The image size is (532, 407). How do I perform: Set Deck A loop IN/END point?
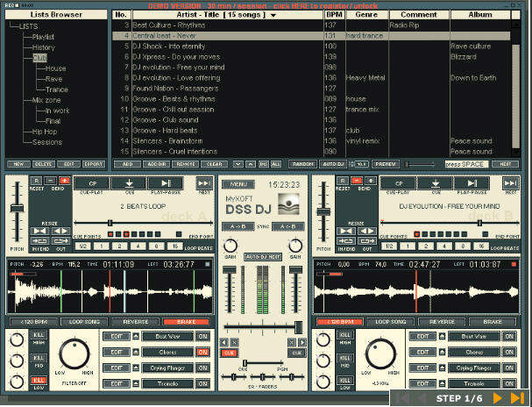point(39,241)
